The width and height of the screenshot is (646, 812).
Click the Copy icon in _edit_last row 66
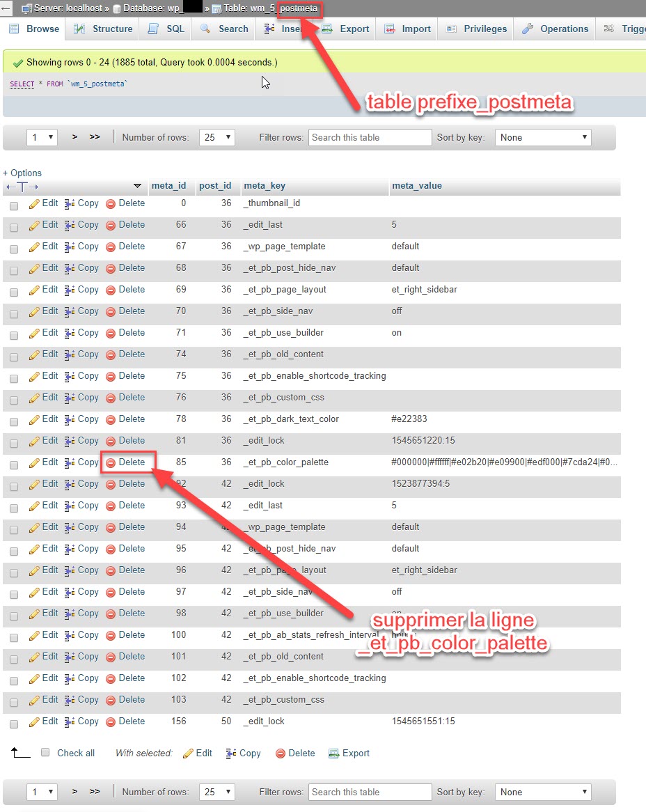[x=70, y=226]
